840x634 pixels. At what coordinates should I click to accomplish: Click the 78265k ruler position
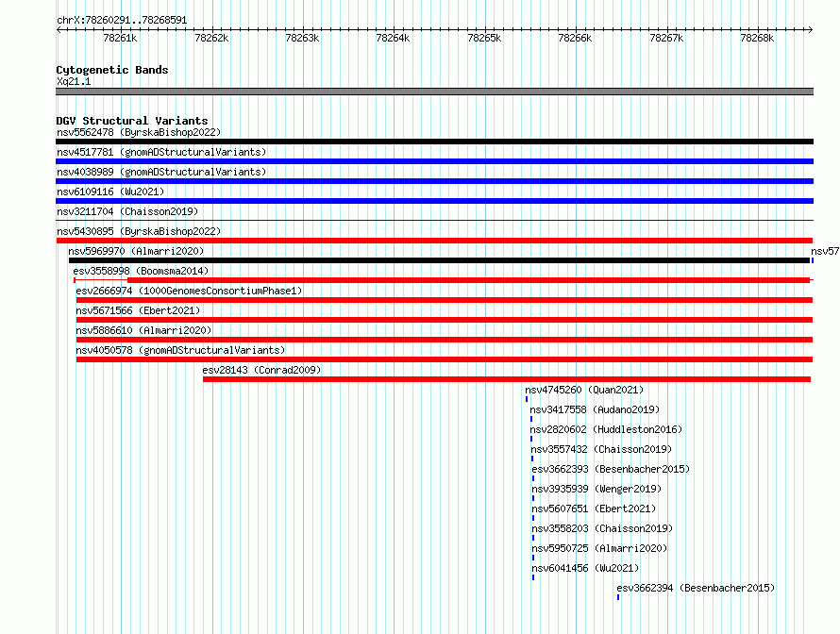[x=484, y=38]
